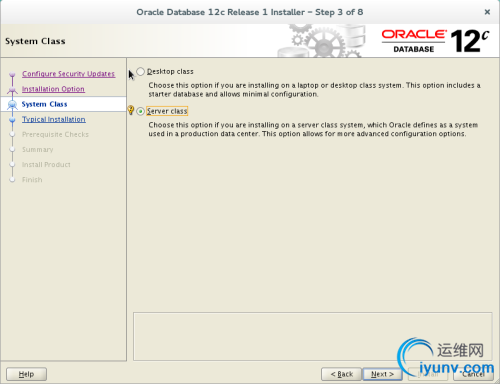
Task: Select the Desktop class radio button
Action: click(141, 72)
